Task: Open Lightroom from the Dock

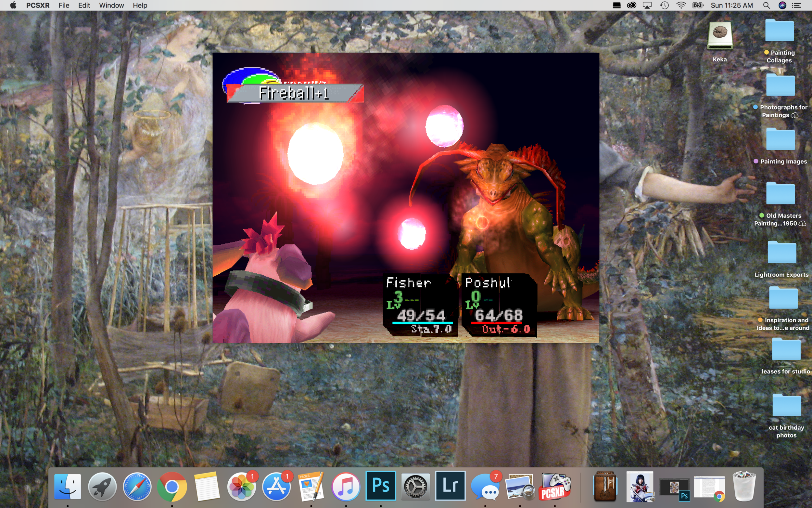Action: (x=450, y=486)
